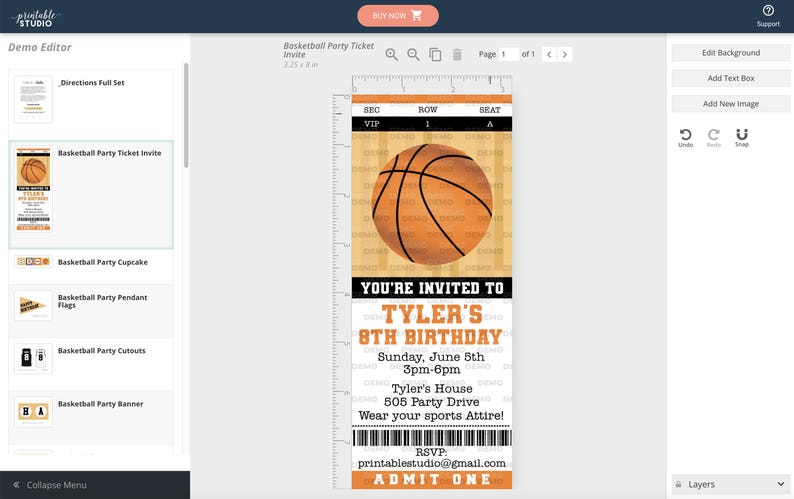This screenshot has height=499, width=794.
Task: Select the "Sunday, June 5th" date text
Action: tap(431, 357)
